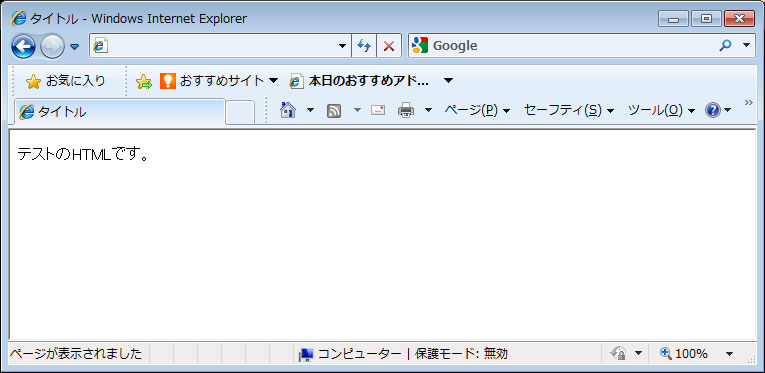Click into the address bar field
The width and height of the screenshot is (765, 373).
(x=220, y=46)
